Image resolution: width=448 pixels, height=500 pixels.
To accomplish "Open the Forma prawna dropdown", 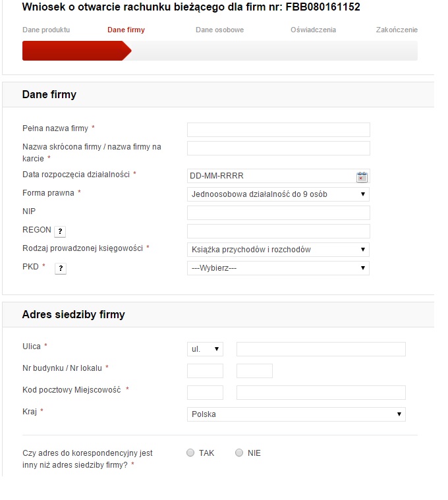I will pyautogui.click(x=278, y=194).
